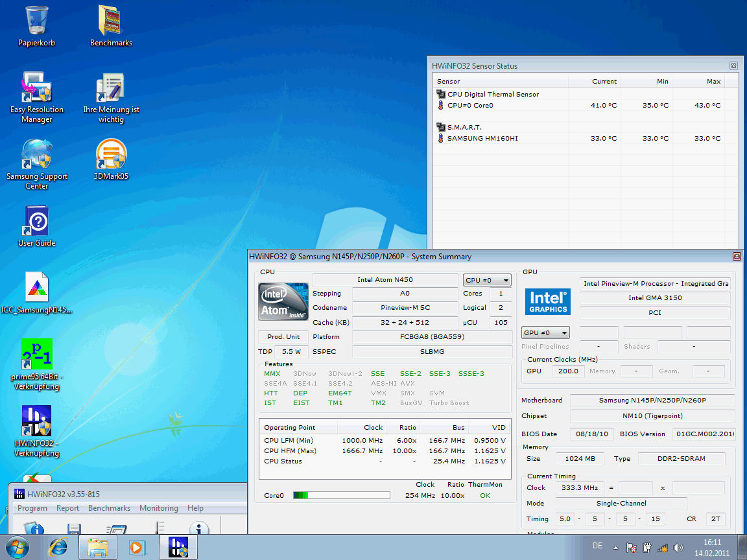Show hidden tray icons with the arrow
The width and height of the screenshot is (747, 560).
point(615,548)
